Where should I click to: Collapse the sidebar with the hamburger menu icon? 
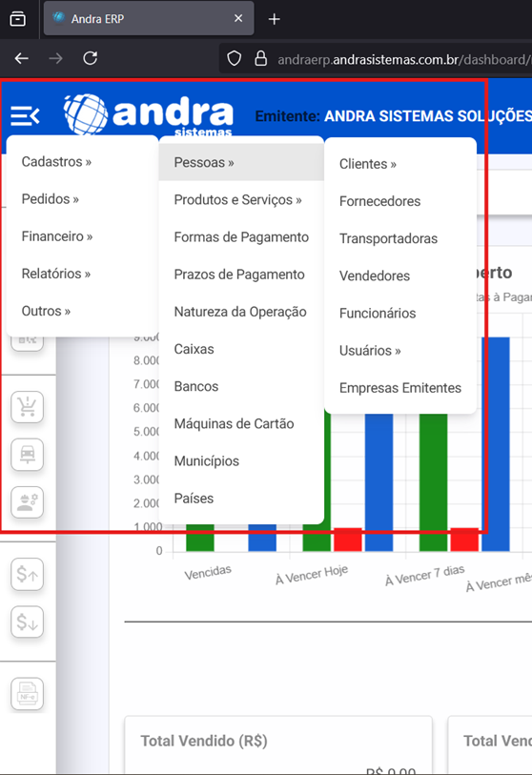(25, 116)
